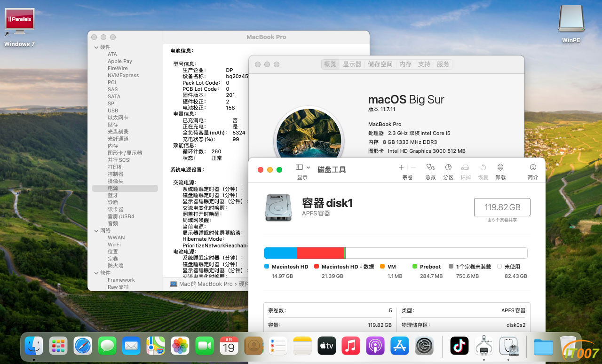Open the App Store from the Dock
This screenshot has height=364, width=602.
point(400,346)
